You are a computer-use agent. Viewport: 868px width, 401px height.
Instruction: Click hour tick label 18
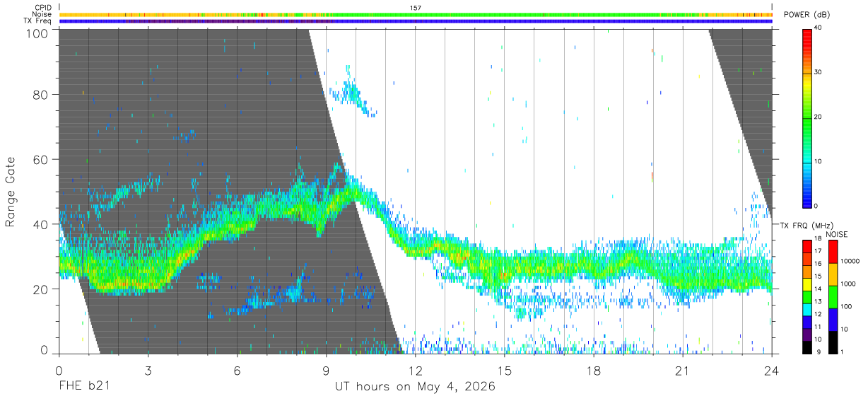[594, 371]
